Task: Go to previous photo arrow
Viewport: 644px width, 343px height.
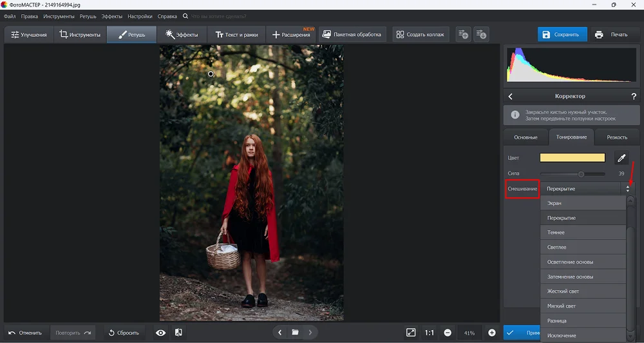Action: (279, 332)
